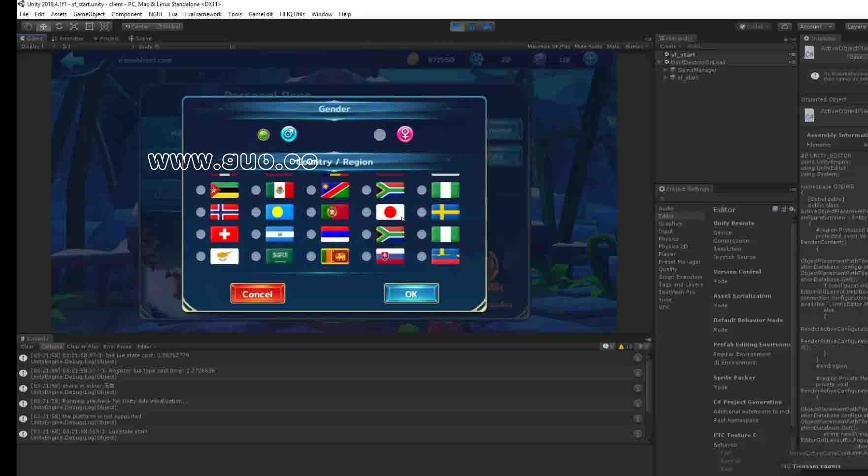Open the LuaFramework menu
868x476 pixels.
[202, 14]
